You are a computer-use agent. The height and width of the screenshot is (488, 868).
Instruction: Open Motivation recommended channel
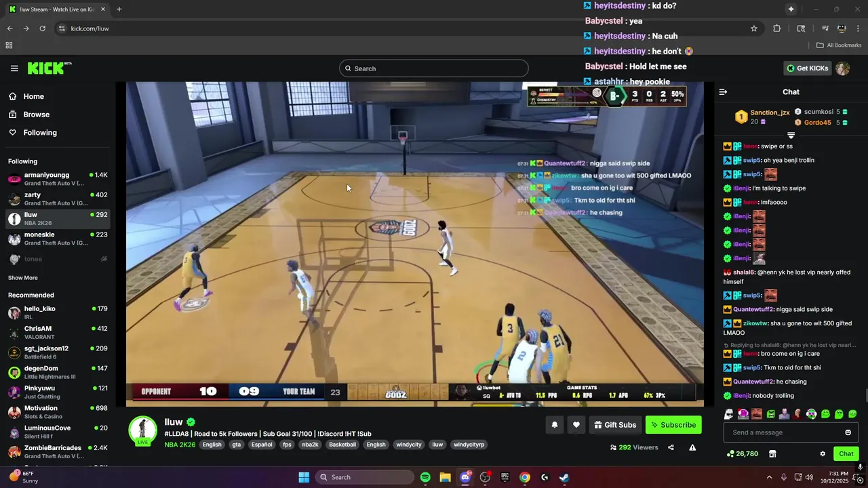point(58,412)
